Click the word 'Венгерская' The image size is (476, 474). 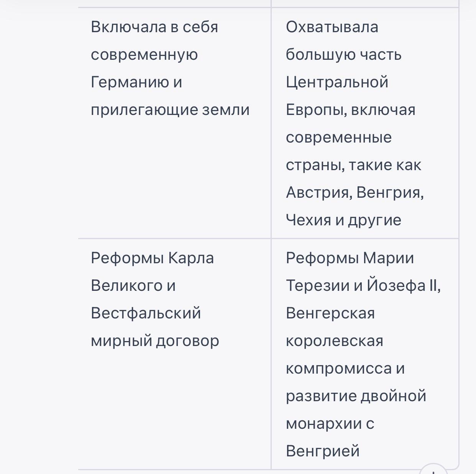[330, 313]
